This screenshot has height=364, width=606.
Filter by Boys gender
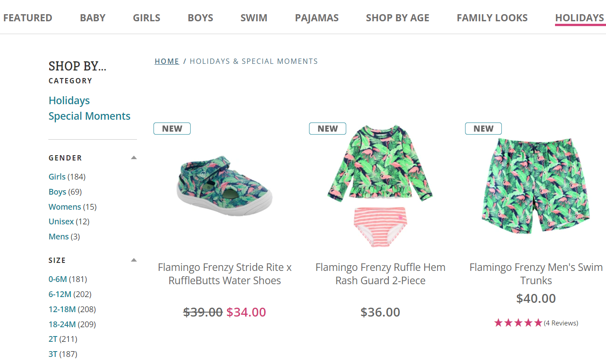[58, 192]
